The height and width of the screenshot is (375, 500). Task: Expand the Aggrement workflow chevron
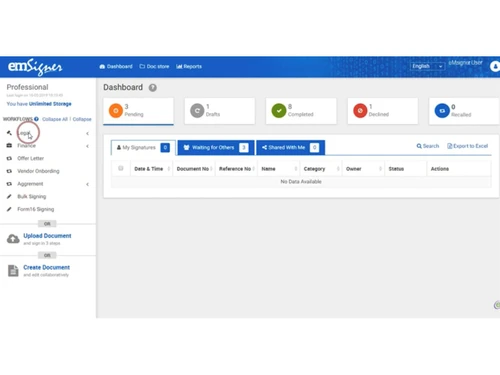point(87,184)
